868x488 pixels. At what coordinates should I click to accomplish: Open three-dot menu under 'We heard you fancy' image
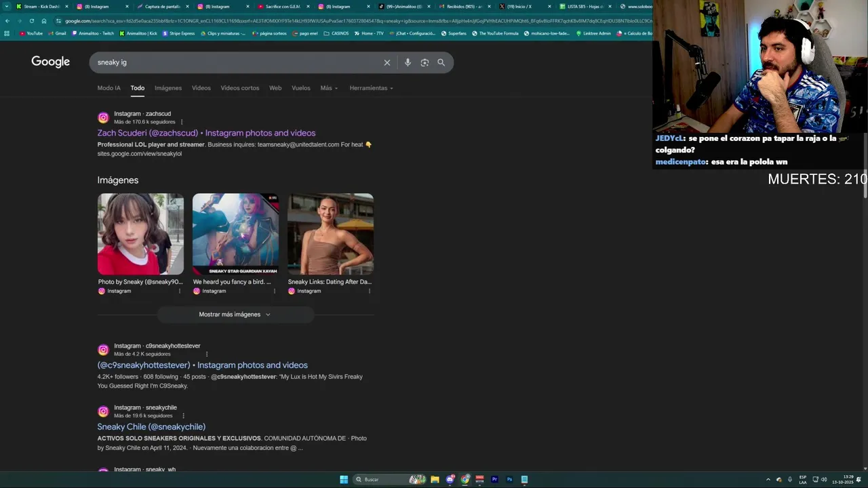click(x=275, y=291)
